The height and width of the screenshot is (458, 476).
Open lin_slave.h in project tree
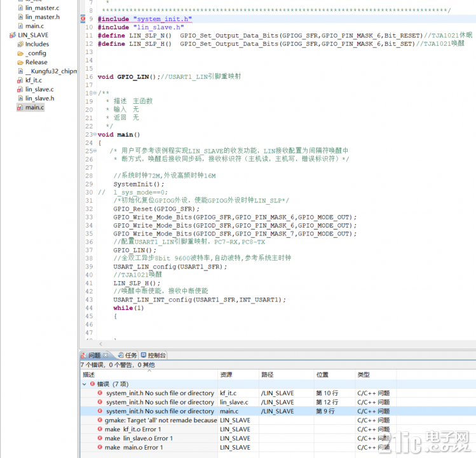(x=40, y=98)
